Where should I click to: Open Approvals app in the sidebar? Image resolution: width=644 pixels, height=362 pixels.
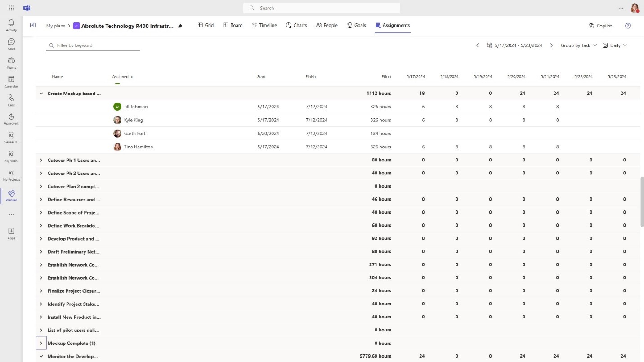click(11, 119)
